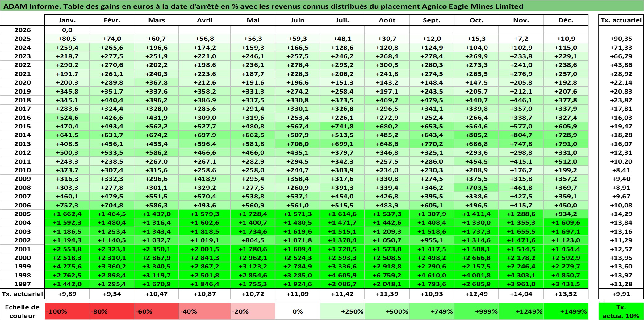The width and height of the screenshot is (644, 320).
Task: Click the 2014 row label
Action: click(23, 135)
